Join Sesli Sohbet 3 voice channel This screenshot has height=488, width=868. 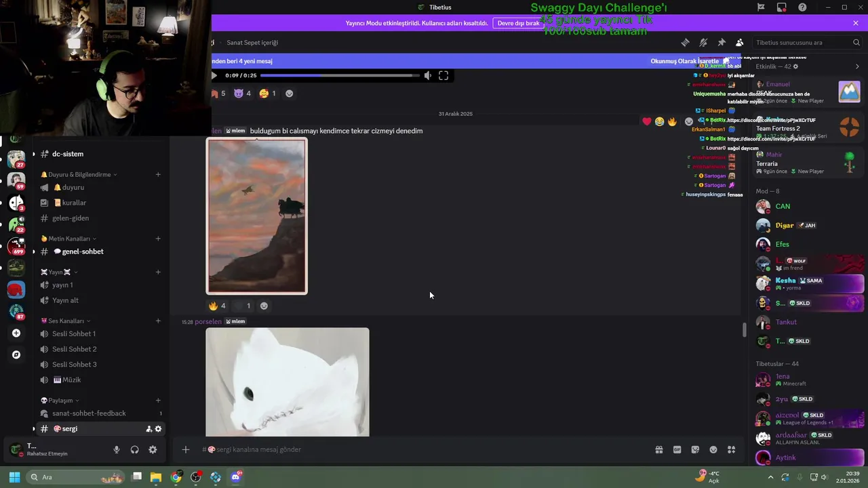[74, 365]
